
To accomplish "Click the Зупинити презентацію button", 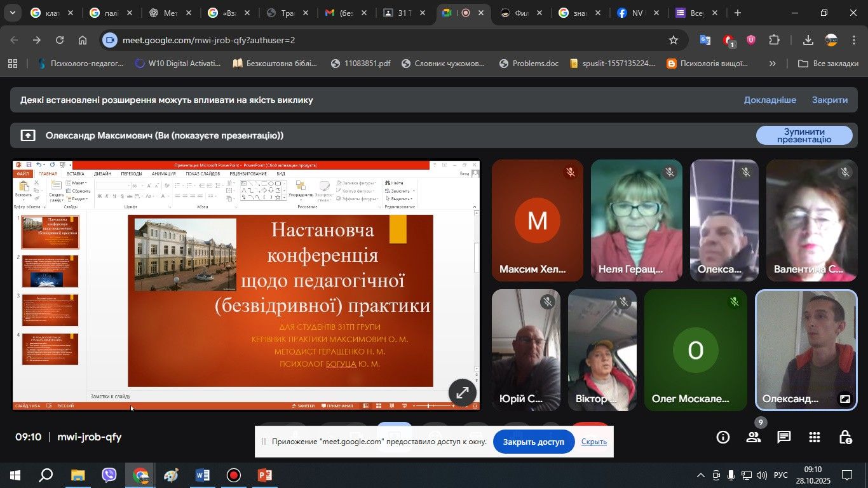I will [804, 135].
